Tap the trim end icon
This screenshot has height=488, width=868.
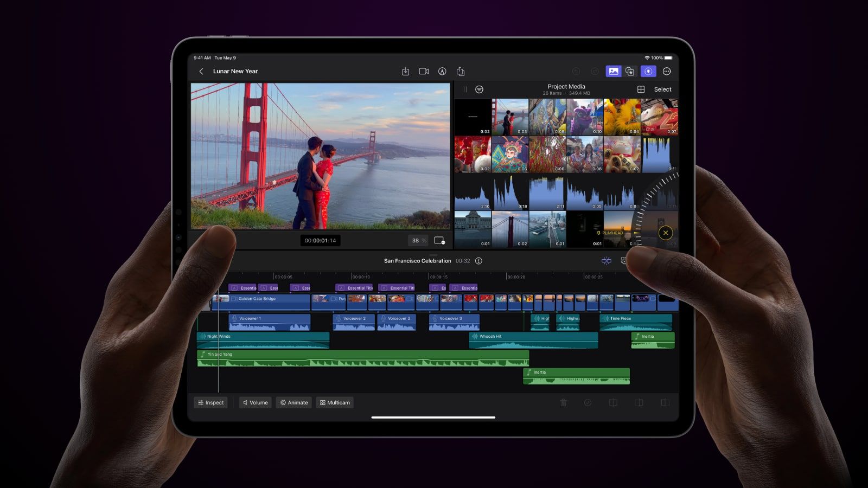click(665, 402)
